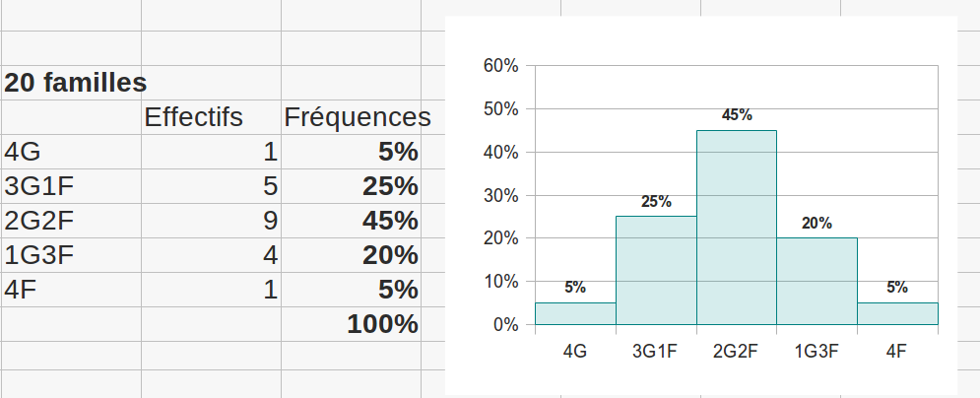
Task: Select the 25% frequency cell in table
Action: coord(352,185)
